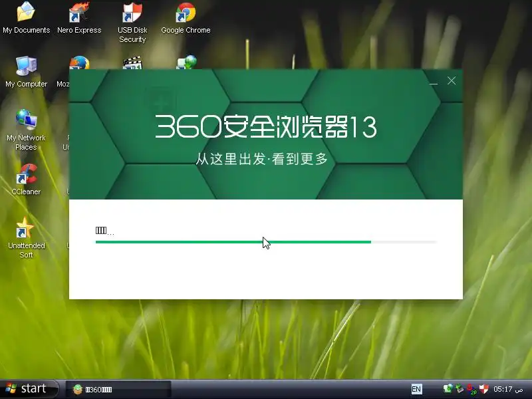Screen dimensions: 532x399
Task: Click the globe-and-computer icon behind the installer's top edge
Action: pyautogui.click(x=187, y=63)
